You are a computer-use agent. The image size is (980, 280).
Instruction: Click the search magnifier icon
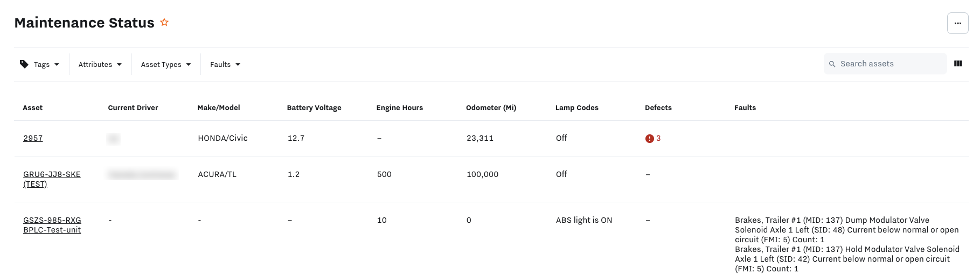(832, 64)
